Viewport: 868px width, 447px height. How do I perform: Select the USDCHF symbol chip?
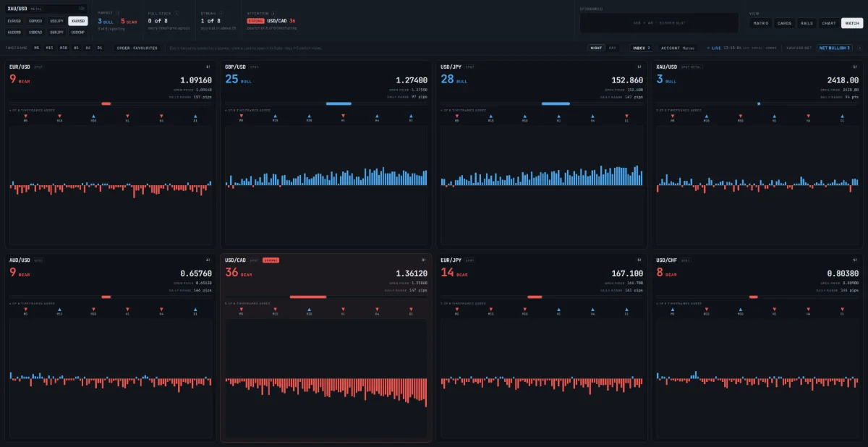click(x=78, y=32)
